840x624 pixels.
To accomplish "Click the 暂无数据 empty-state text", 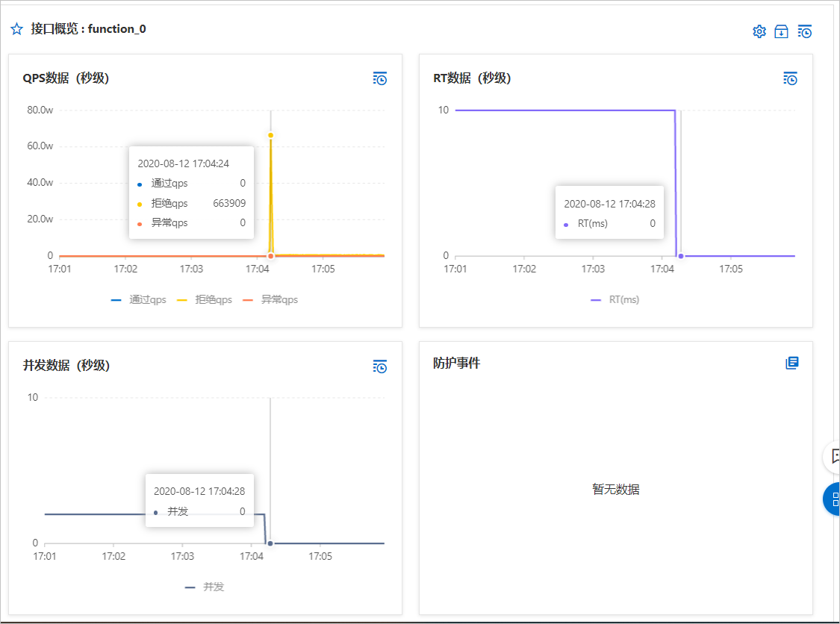I will tap(615, 489).
